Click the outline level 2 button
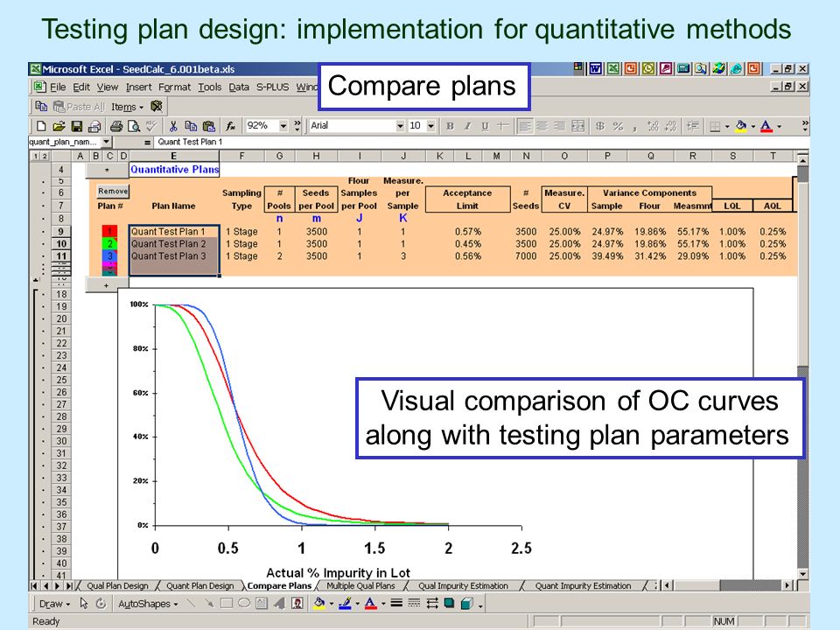 click(x=45, y=156)
